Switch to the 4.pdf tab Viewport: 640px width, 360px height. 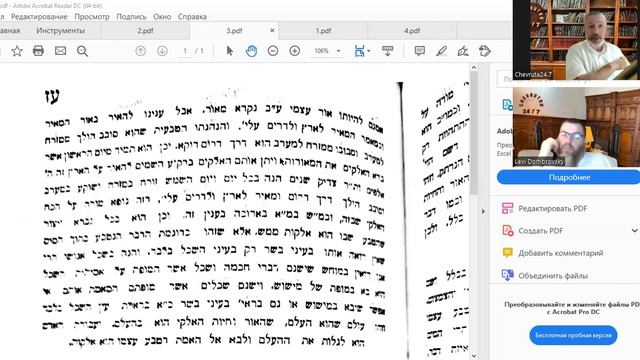click(x=412, y=31)
